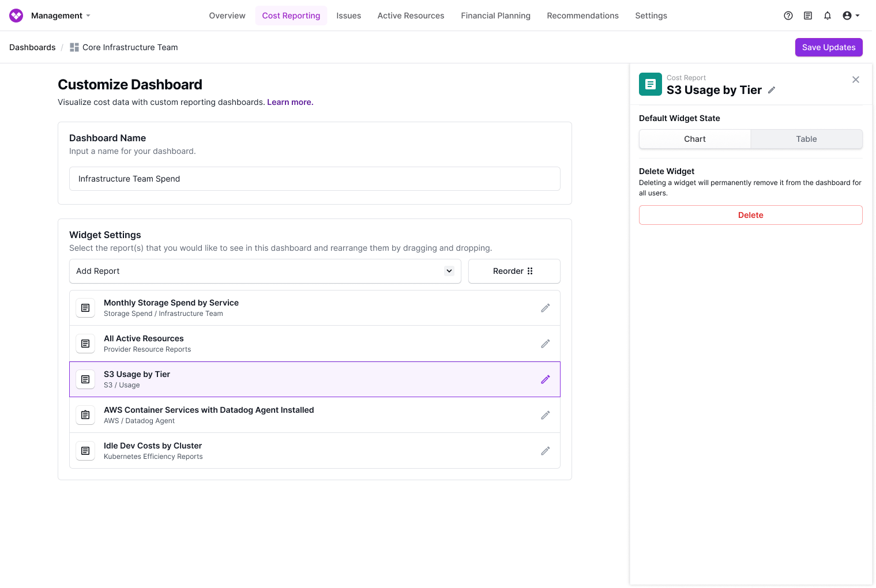Click the Dashboard Name input field
The height and width of the screenshot is (588, 876).
click(x=314, y=179)
